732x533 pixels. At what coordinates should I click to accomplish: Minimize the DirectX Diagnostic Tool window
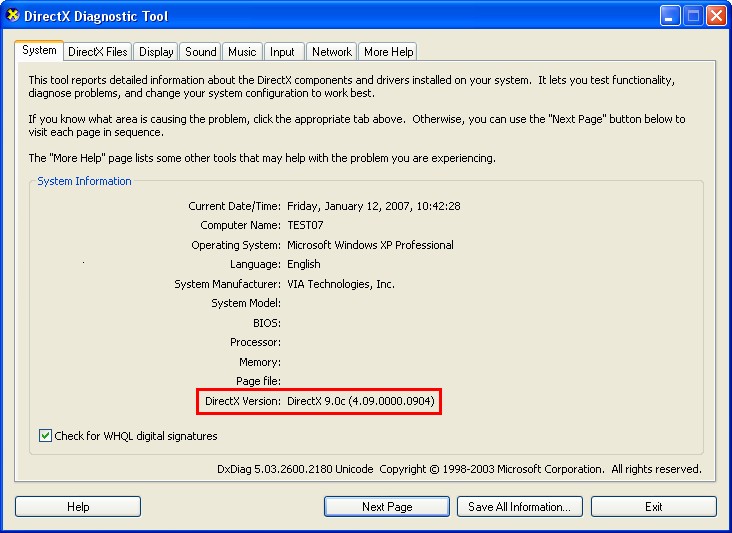(x=670, y=16)
